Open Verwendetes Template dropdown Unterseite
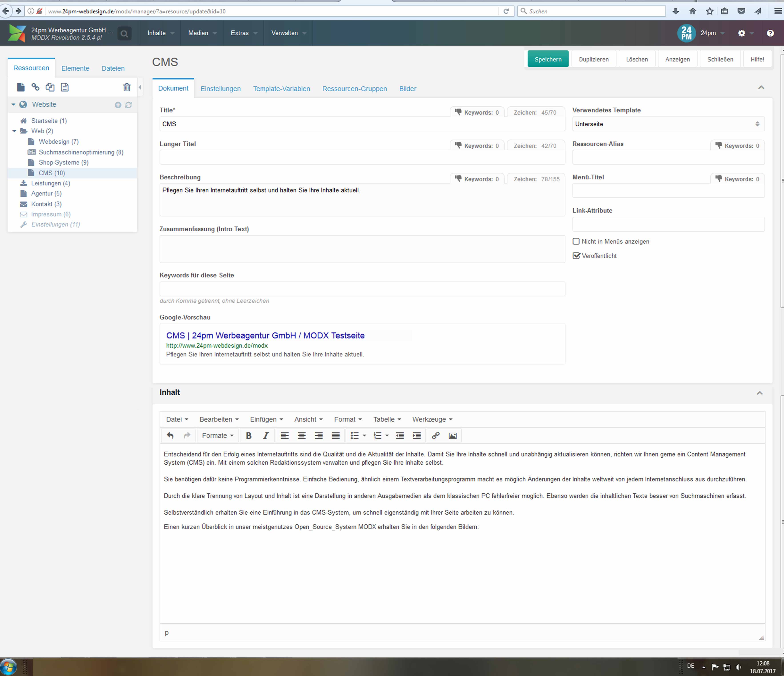This screenshot has width=784, height=676. point(668,124)
